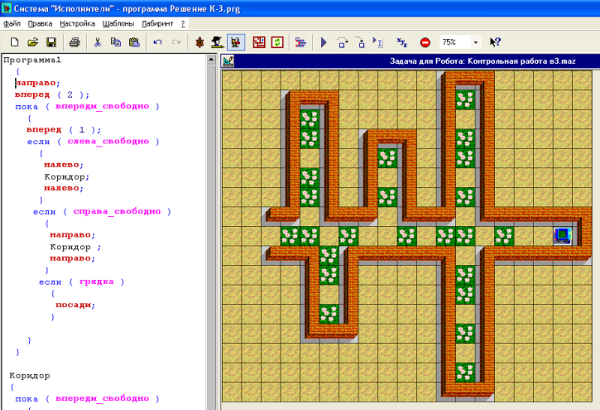Run the program with the blue play arrow
Viewport: 600px width, 410px height.
[x=324, y=43]
